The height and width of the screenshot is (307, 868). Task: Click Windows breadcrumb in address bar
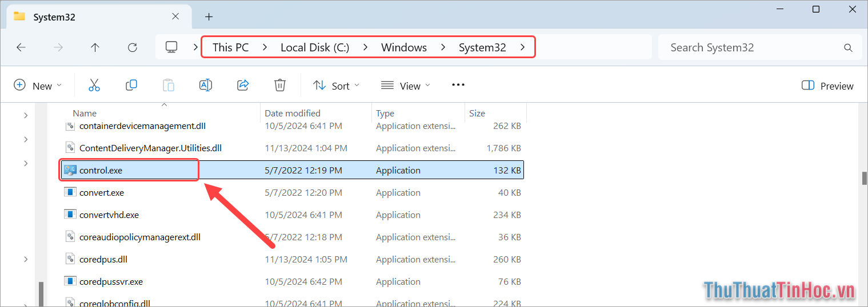point(404,47)
